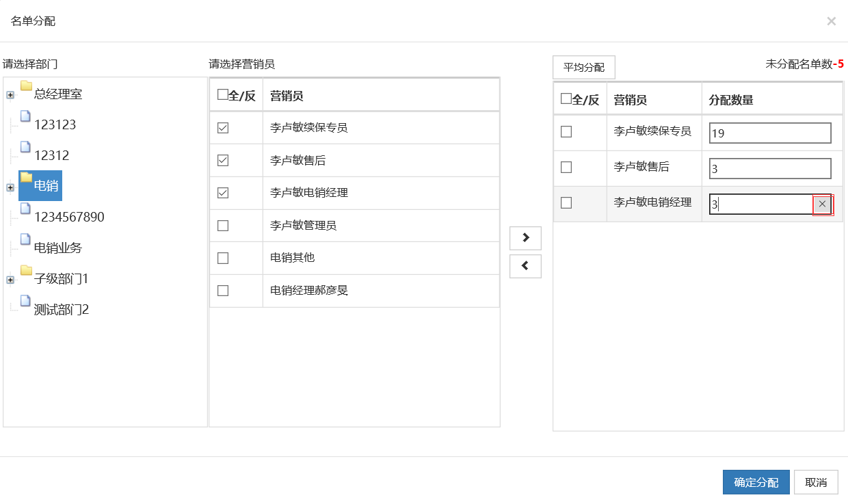Expand the 电销 department node
The image size is (848, 504).
10,187
